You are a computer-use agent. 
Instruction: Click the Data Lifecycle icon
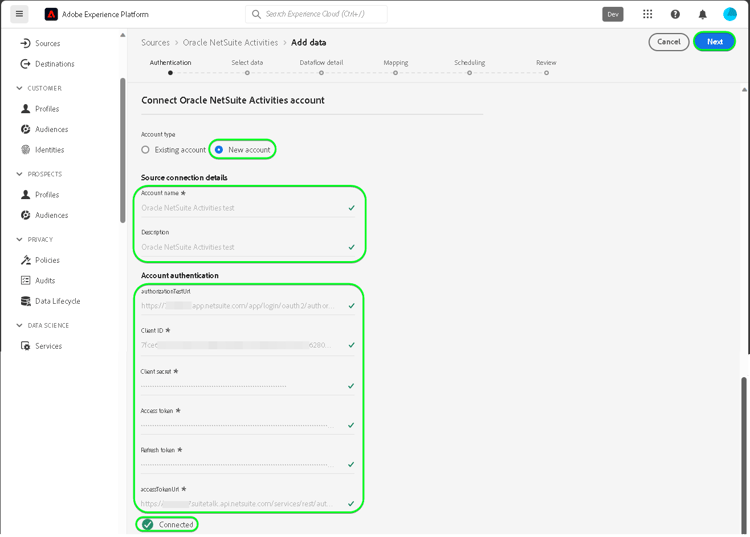(25, 301)
